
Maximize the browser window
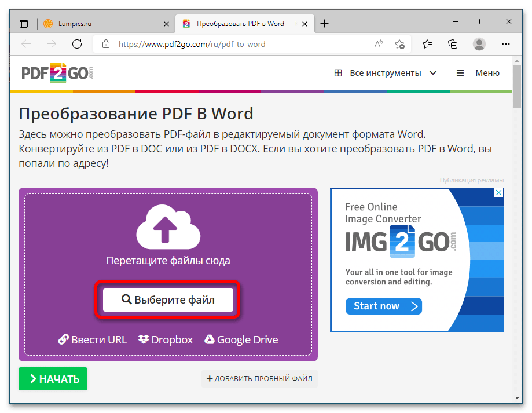482,21
